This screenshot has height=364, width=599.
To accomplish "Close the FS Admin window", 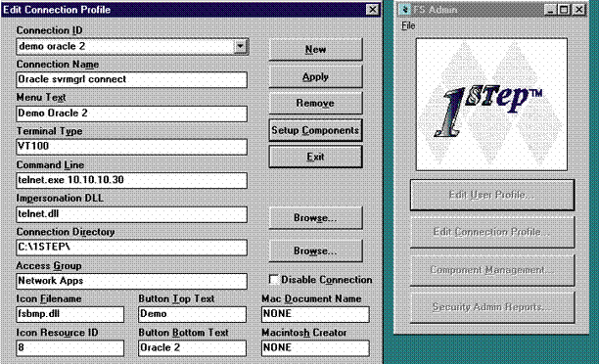I will (x=579, y=9).
